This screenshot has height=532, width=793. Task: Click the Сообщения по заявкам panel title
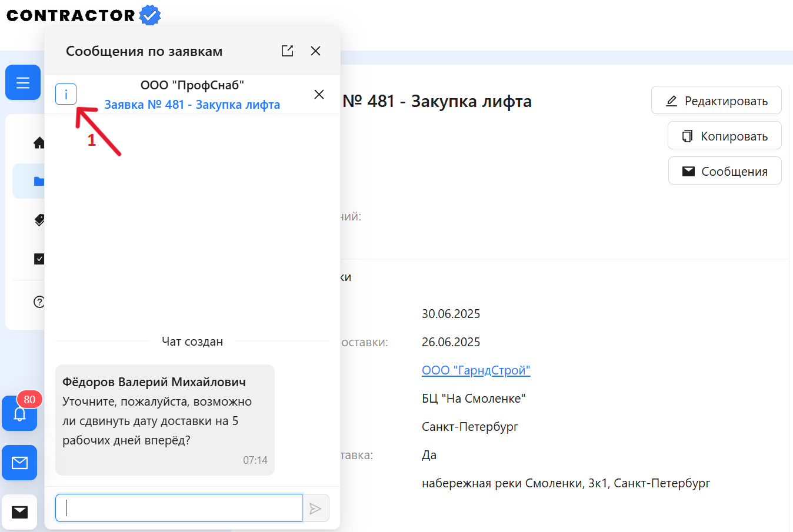[x=144, y=51]
